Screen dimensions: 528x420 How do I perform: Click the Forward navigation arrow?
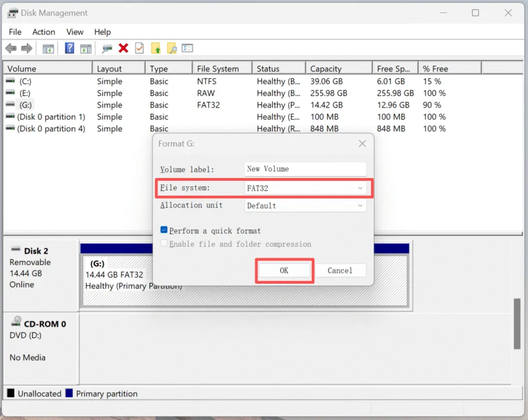27,48
